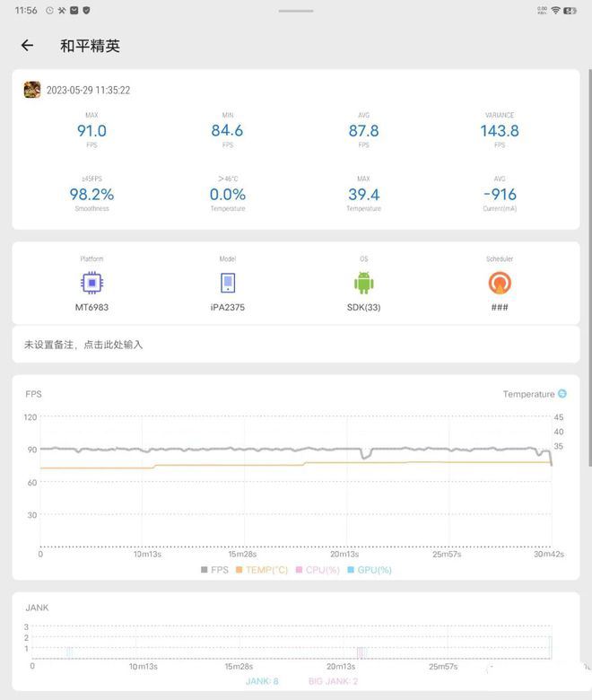Click the iPA2375 device model icon
The height and width of the screenshot is (700, 592).
tap(228, 283)
